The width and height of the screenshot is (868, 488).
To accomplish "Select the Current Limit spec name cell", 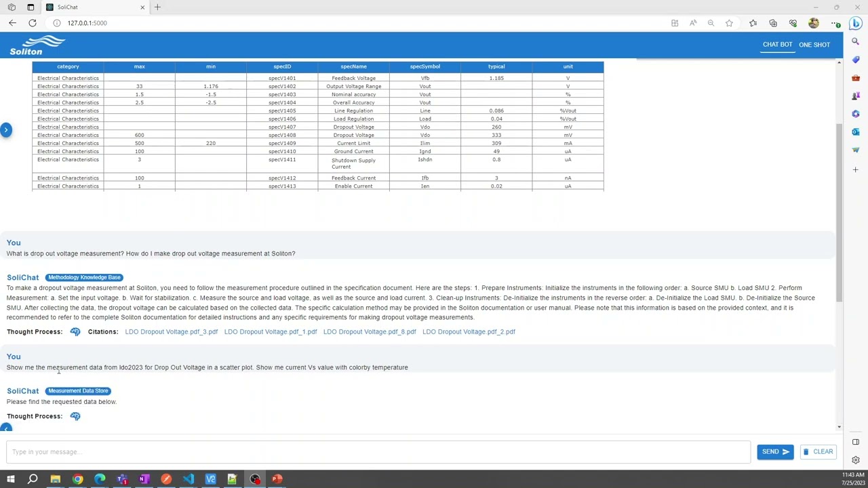I will point(353,143).
